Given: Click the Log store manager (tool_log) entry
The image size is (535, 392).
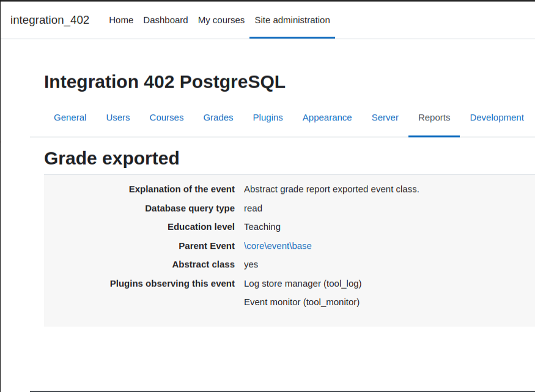Looking at the screenshot, I should [x=303, y=284].
